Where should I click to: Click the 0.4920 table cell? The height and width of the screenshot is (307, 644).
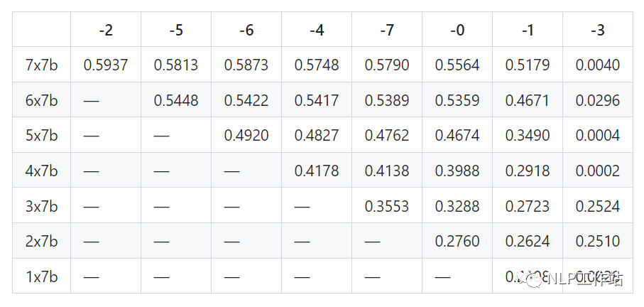[x=246, y=136]
